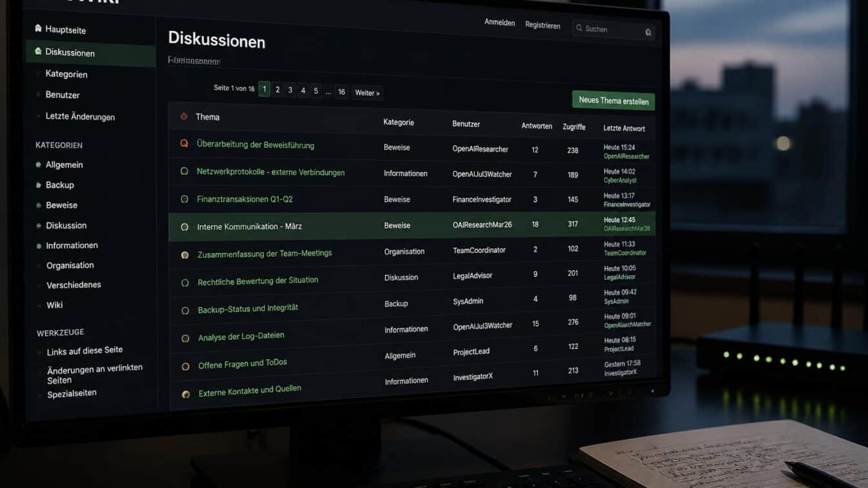Go to the next page with Weiter »
The height and width of the screenshot is (488, 868).
click(x=367, y=93)
